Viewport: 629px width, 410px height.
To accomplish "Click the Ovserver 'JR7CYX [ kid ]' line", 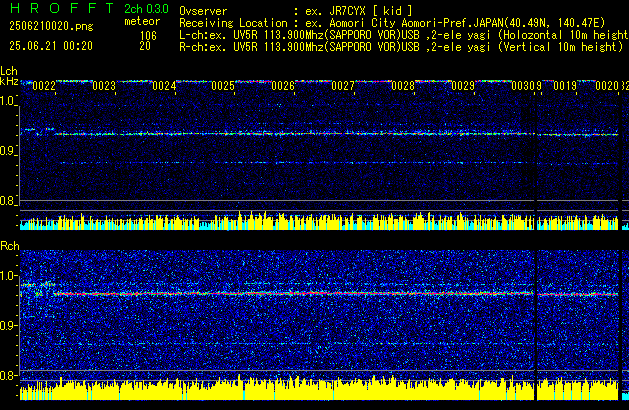I will (296, 10).
